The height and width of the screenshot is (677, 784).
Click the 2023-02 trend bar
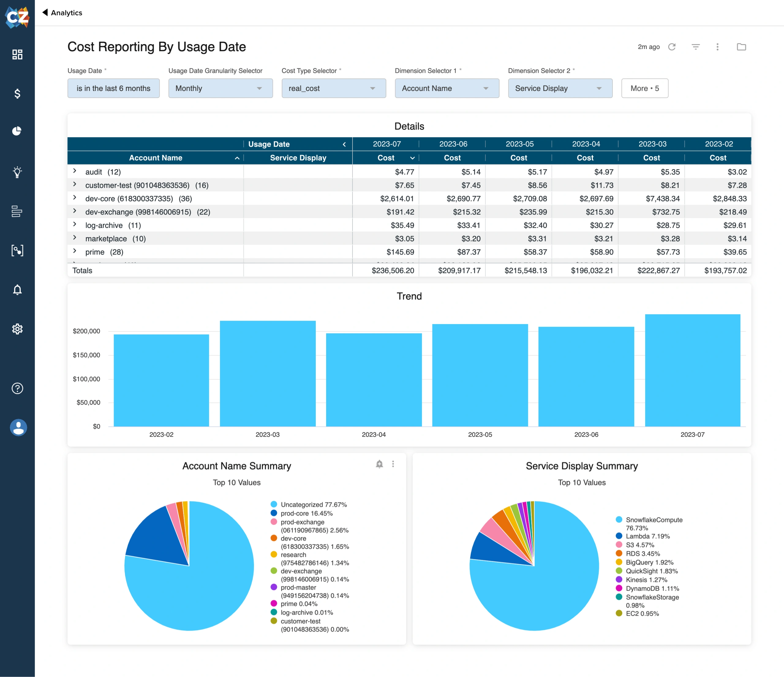(161, 380)
